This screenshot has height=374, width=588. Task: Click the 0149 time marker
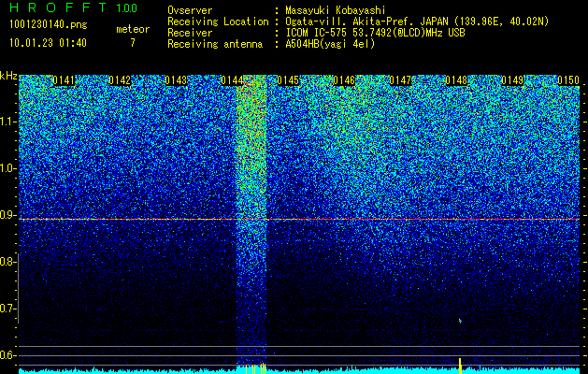[512, 80]
